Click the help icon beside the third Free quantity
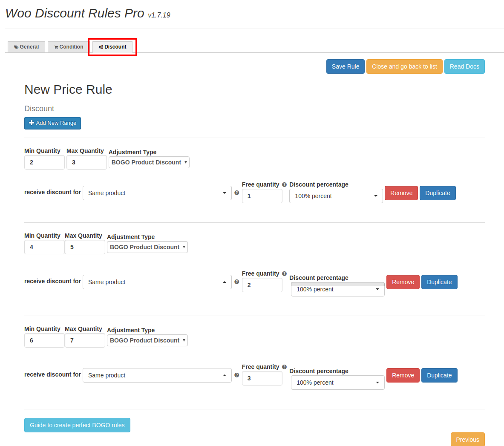 coord(284,367)
